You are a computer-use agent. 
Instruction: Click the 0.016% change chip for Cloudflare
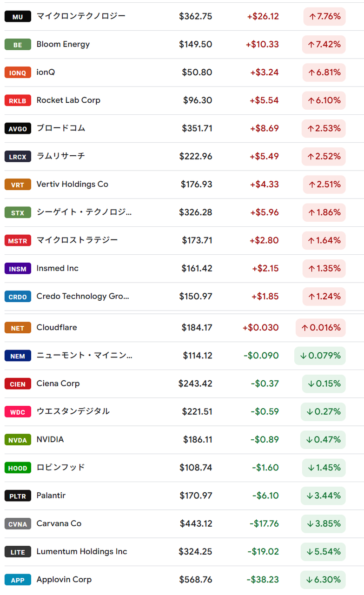click(320, 328)
